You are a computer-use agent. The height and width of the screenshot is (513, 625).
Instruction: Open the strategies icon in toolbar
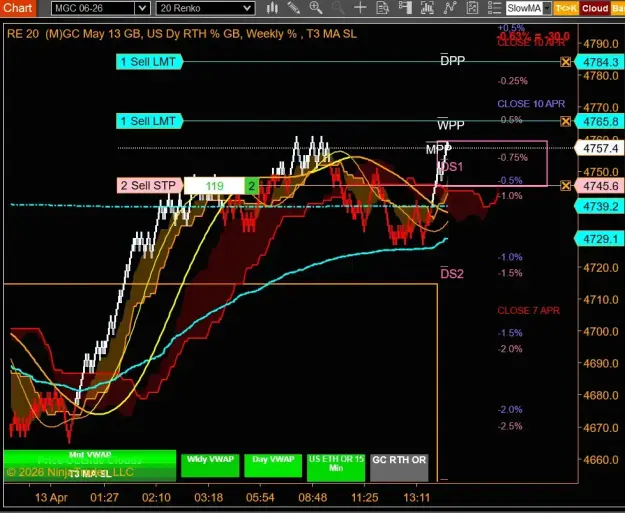pos(472,8)
